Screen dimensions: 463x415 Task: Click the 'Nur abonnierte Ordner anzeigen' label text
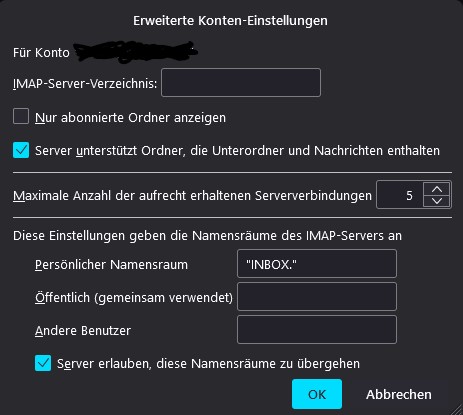[x=130, y=118]
